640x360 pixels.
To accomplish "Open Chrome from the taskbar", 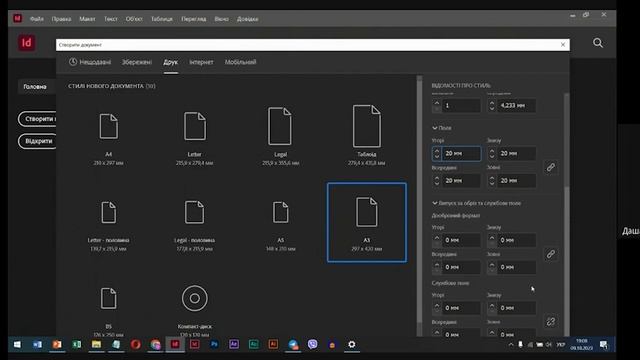I will point(155,344).
